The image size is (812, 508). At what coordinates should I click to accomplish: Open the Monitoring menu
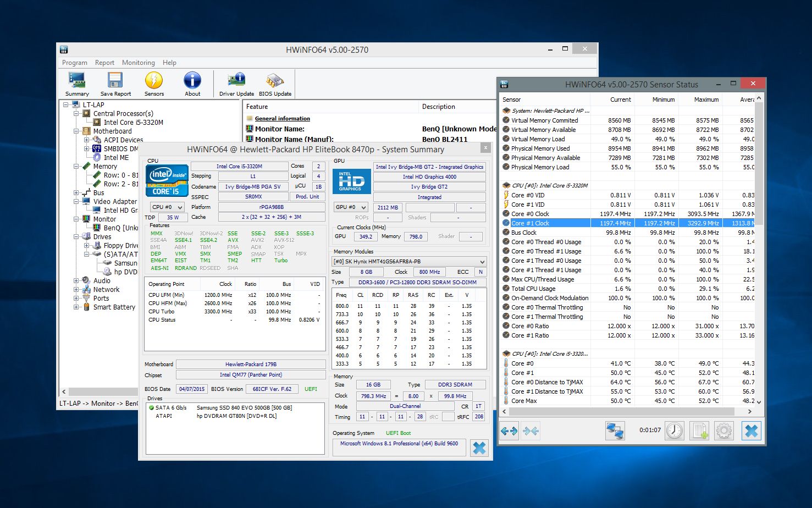(139, 63)
